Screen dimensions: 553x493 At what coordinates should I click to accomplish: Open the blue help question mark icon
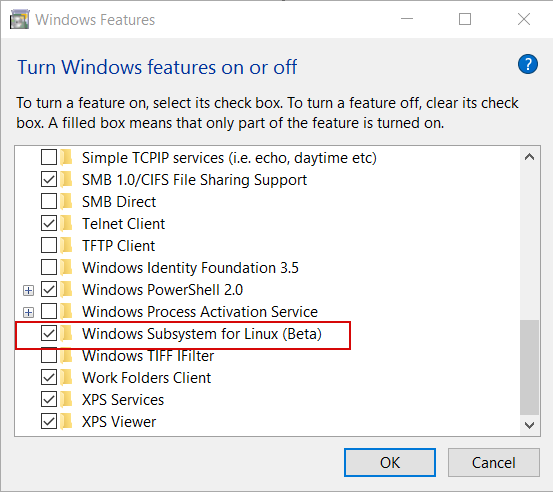[528, 64]
